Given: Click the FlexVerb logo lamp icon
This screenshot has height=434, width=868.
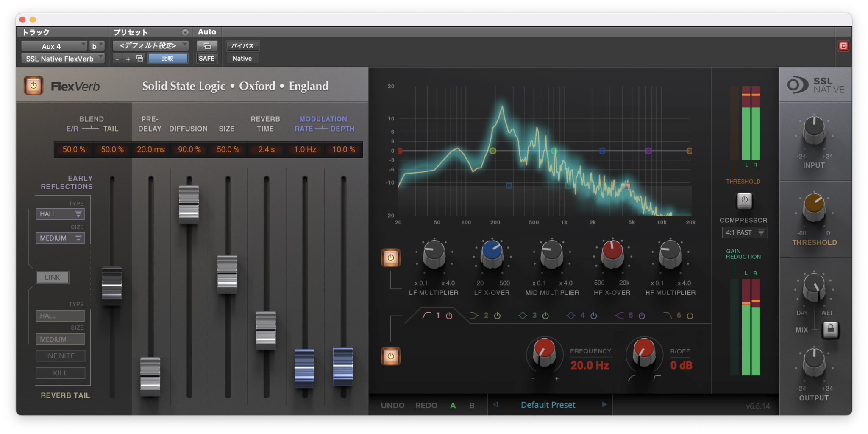Looking at the screenshot, I should (33, 85).
